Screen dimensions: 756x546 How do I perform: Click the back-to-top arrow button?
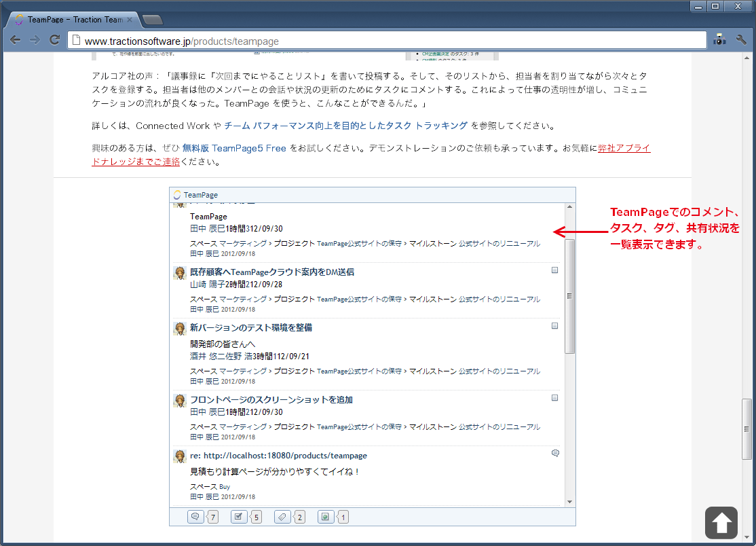coord(721,523)
